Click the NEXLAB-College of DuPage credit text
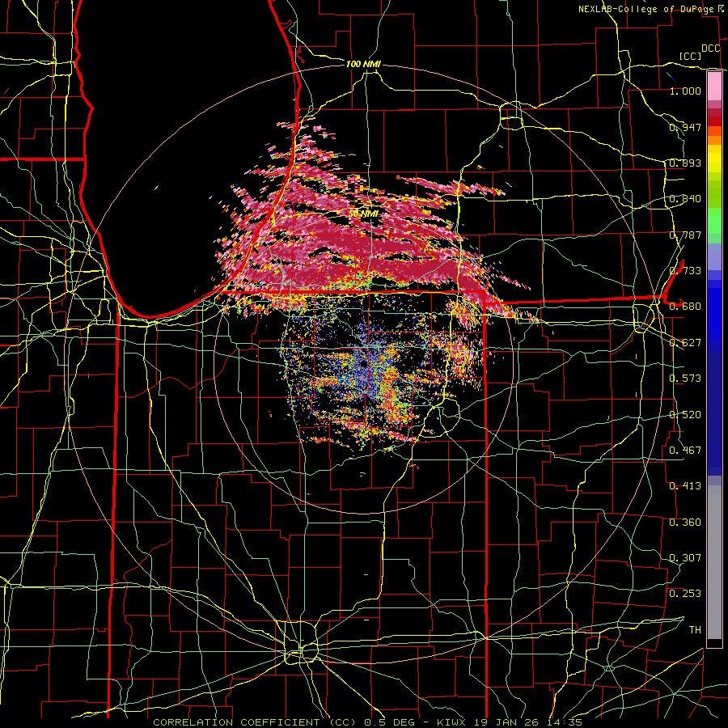 (x=647, y=9)
